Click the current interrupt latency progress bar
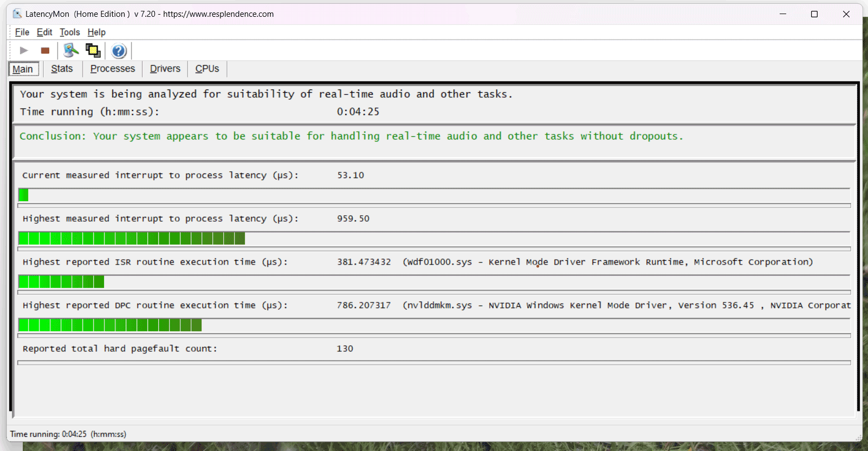The height and width of the screenshot is (451, 868). 434,195
